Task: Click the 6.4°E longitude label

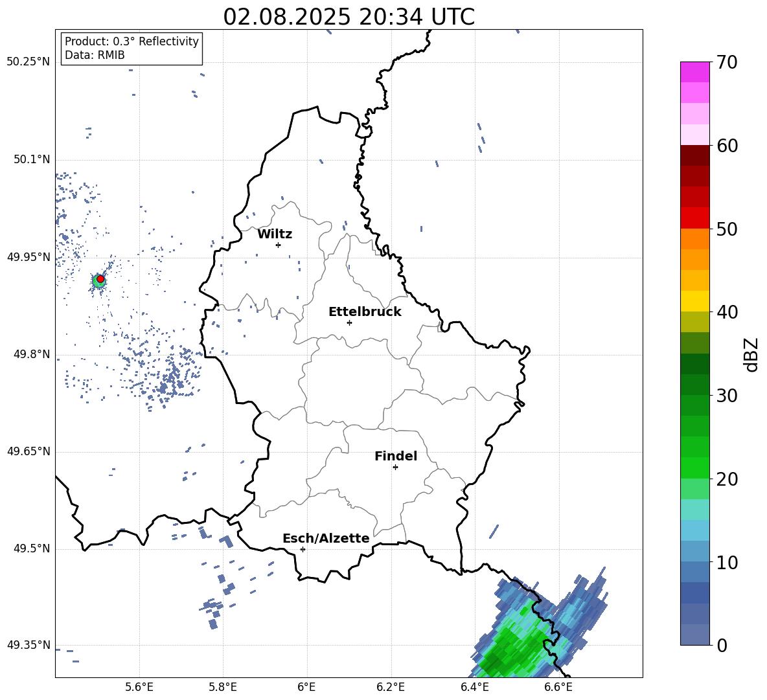Action: point(474,687)
